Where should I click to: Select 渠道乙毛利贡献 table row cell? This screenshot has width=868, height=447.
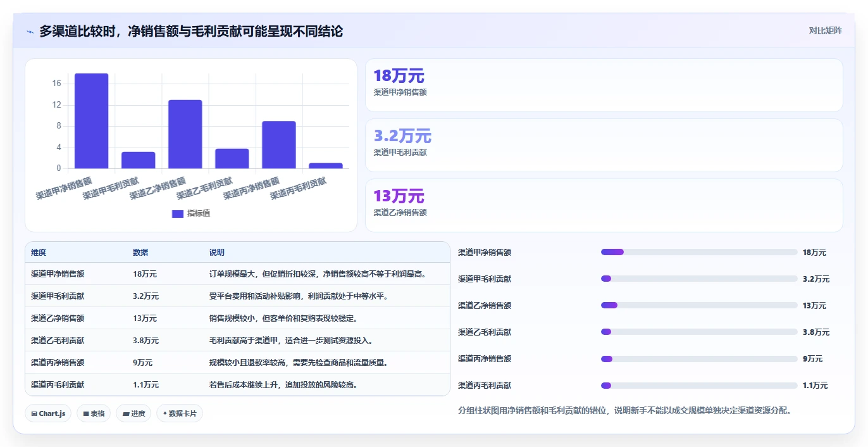click(x=58, y=341)
